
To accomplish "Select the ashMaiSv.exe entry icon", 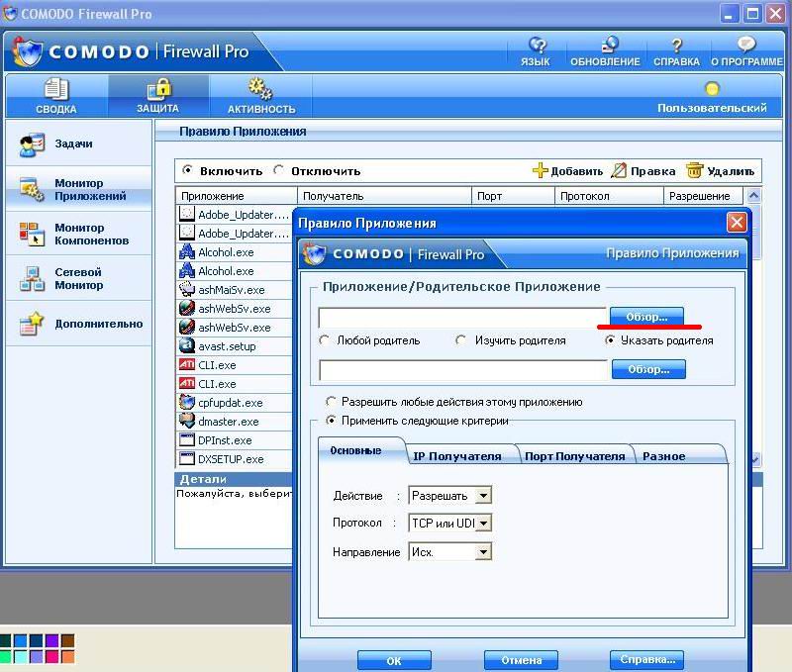I will pyautogui.click(x=187, y=289).
